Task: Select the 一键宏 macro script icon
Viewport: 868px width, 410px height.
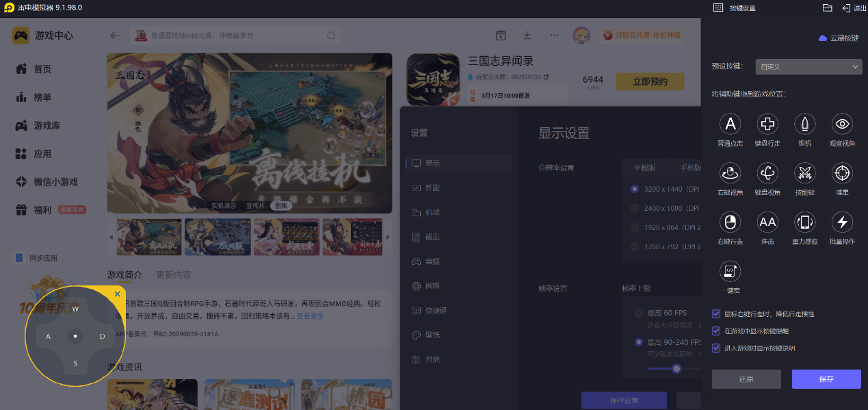Action: click(730, 271)
